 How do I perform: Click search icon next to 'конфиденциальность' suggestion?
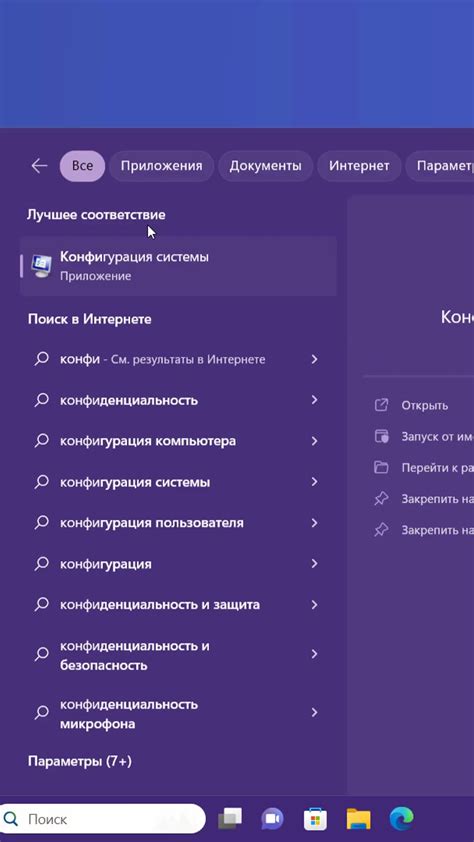(41, 400)
